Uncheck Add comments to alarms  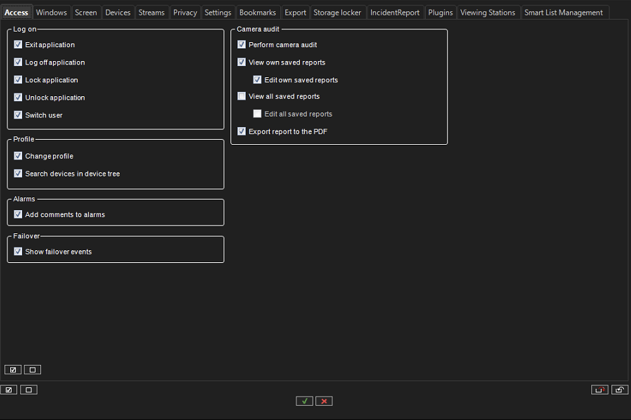click(x=18, y=214)
